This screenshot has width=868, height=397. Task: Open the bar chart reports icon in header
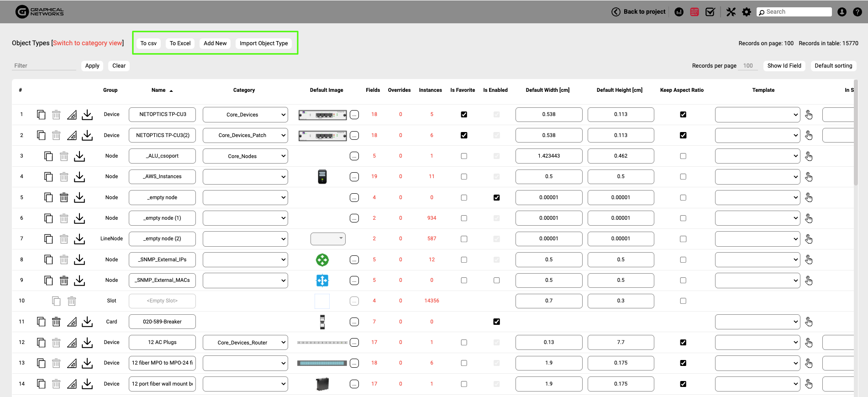[x=679, y=12]
